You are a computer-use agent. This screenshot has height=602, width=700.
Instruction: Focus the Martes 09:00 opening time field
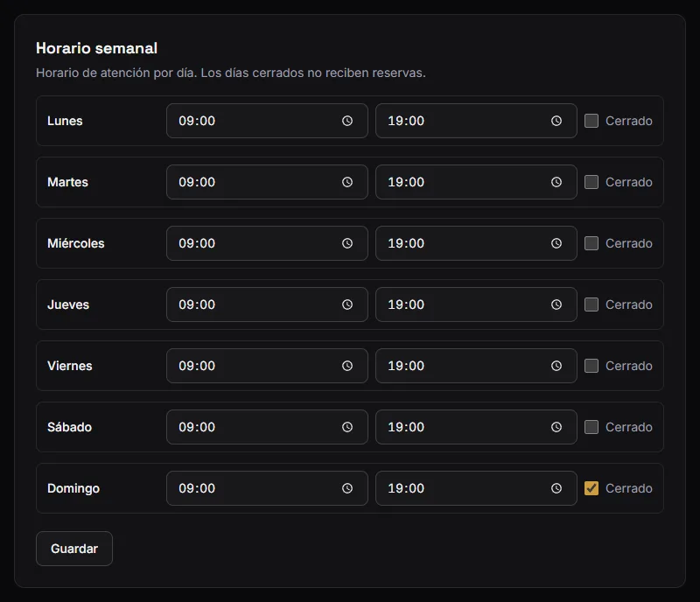click(x=267, y=182)
